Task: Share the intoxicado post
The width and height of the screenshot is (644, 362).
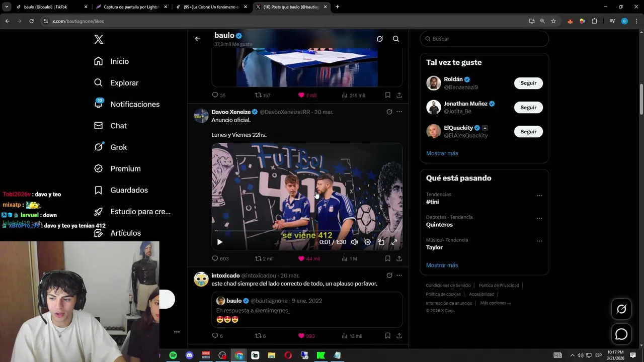Action: (x=399, y=336)
